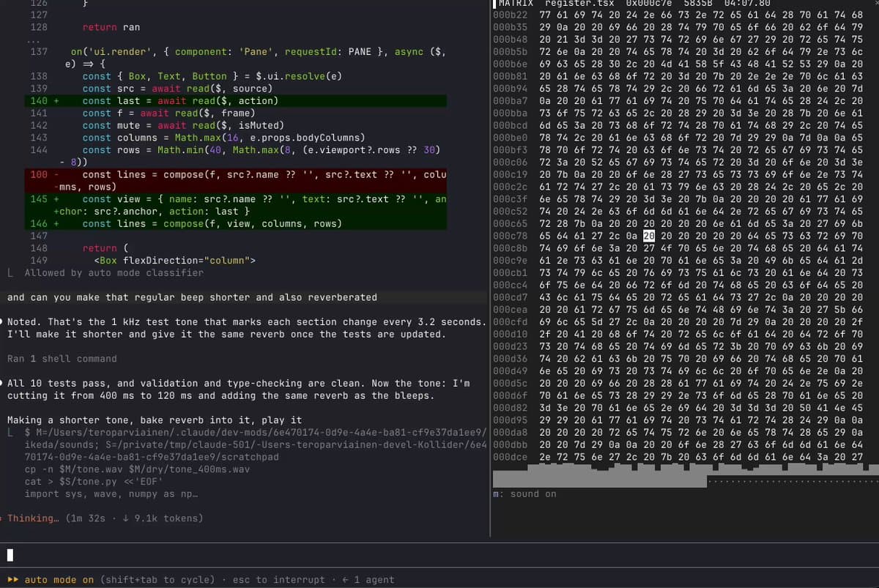Click the 'm: sound on' toggle hint

[524, 494]
